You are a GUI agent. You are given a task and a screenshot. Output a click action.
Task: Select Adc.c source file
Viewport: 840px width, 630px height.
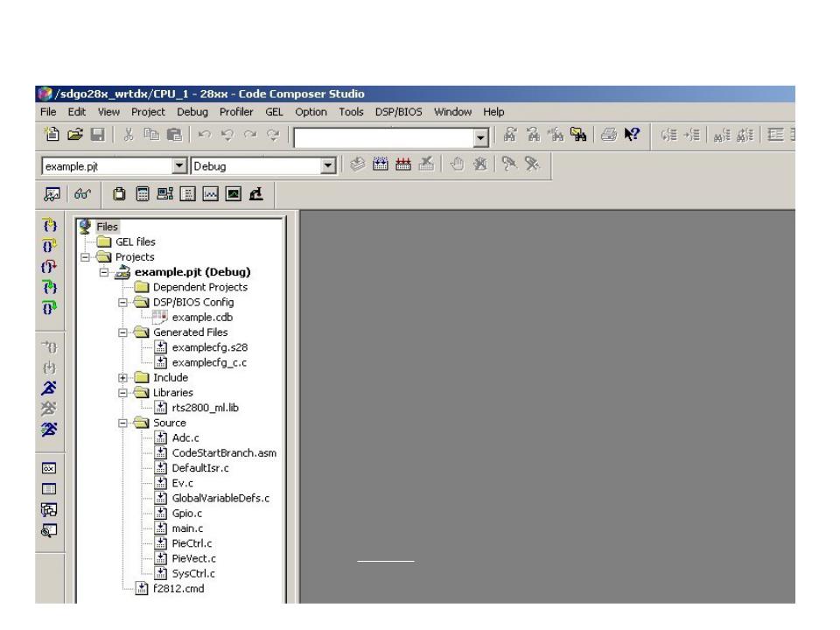coord(185,438)
